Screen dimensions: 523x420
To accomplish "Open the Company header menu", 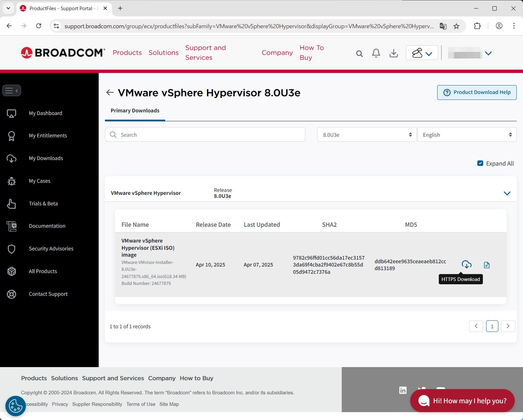I will tap(277, 53).
